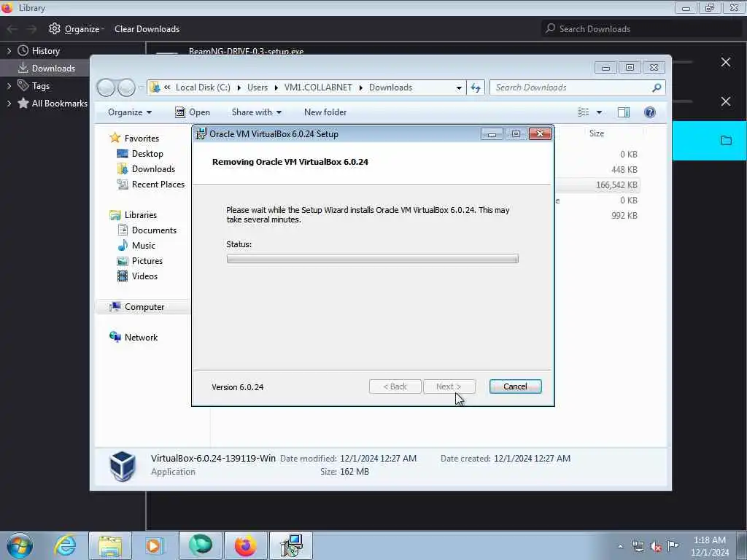This screenshot has height=560, width=747.
Task: Click muted volume tray icon
Action: click(656, 547)
